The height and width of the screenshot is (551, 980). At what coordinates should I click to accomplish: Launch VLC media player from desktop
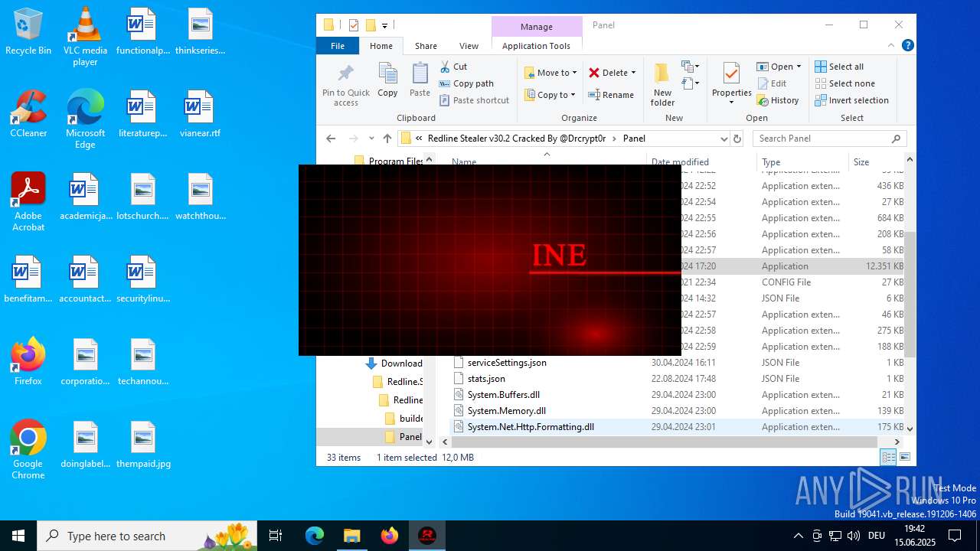pyautogui.click(x=85, y=37)
